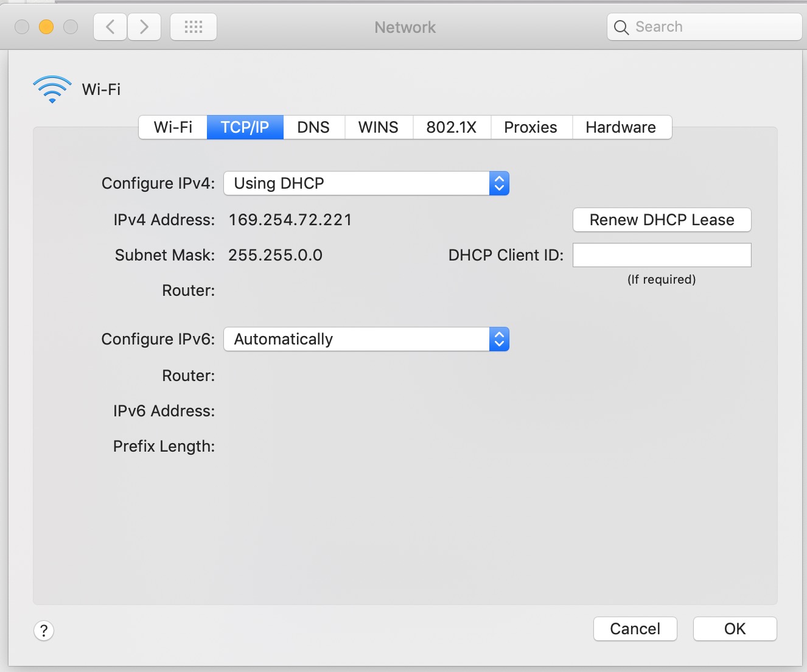
Task: Click Renew DHCP Lease button
Action: pyautogui.click(x=662, y=220)
